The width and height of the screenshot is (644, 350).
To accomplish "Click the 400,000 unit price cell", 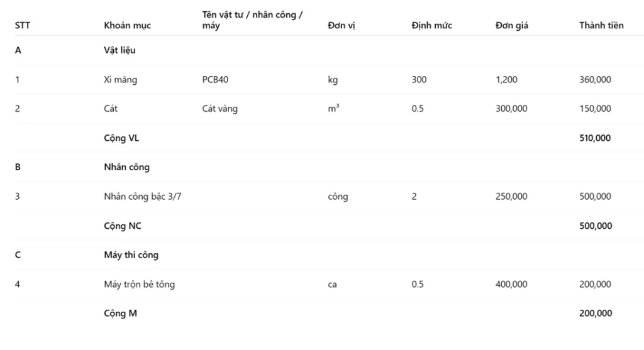I will (511, 285).
